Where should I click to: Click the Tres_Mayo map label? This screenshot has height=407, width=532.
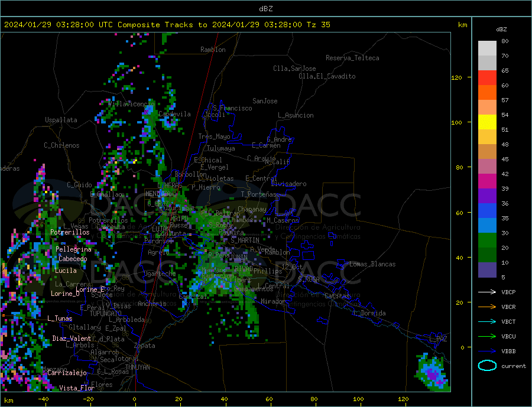click(214, 136)
